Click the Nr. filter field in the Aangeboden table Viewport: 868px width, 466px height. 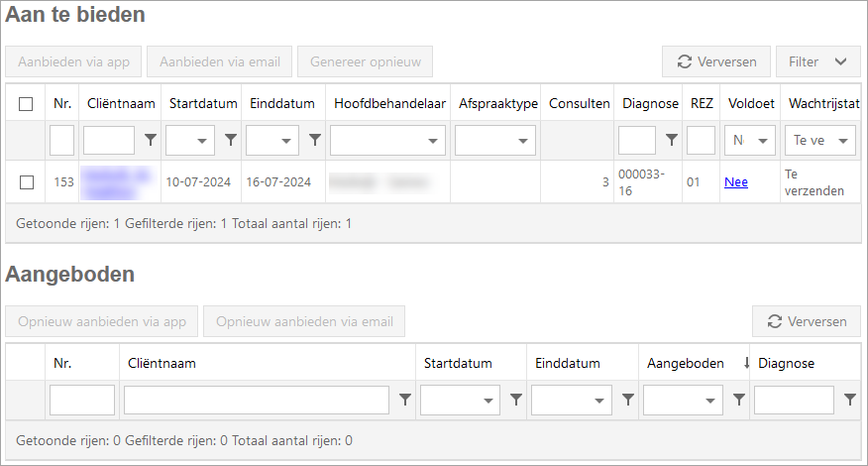[x=82, y=400]
